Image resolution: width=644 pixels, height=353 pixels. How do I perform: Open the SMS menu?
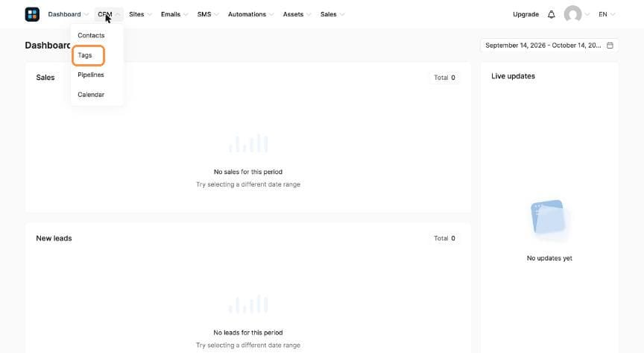[x=208, y=14]
